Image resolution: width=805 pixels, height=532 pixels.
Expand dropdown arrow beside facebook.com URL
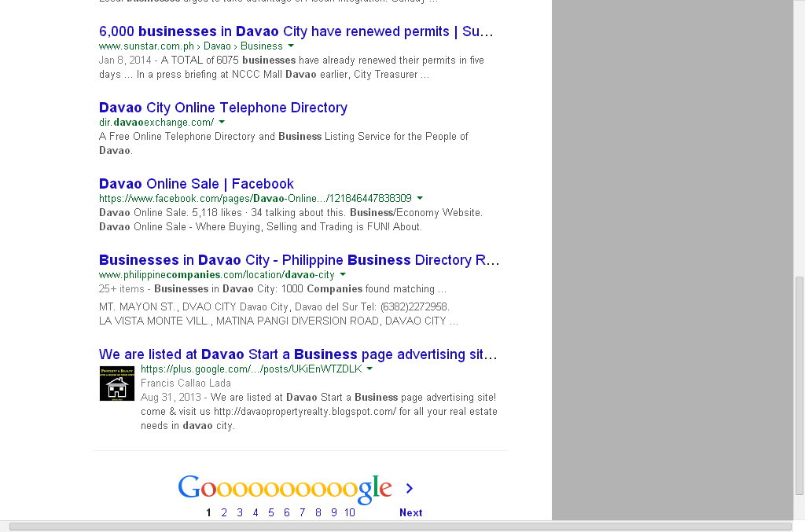click(420, 198)
